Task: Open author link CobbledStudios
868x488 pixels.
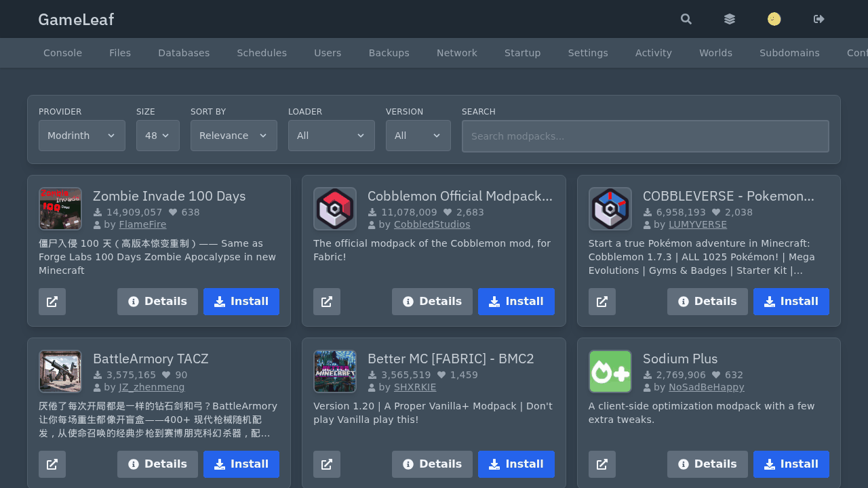Action: coord(432,224)
